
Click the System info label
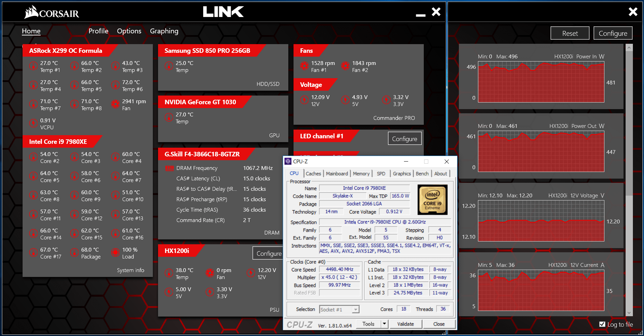click(x=131, y=270)
